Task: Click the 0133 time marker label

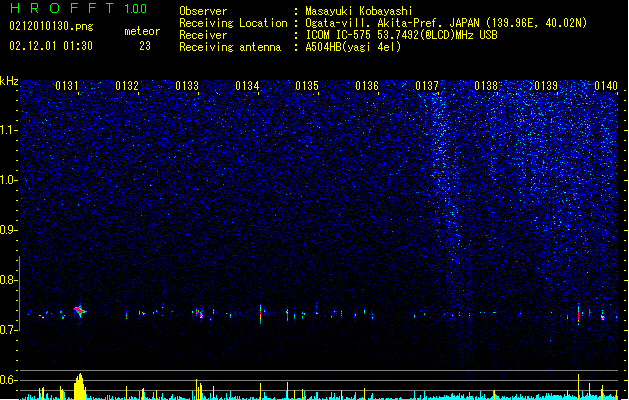Action: pyautogui.click(x=187, y=86)
